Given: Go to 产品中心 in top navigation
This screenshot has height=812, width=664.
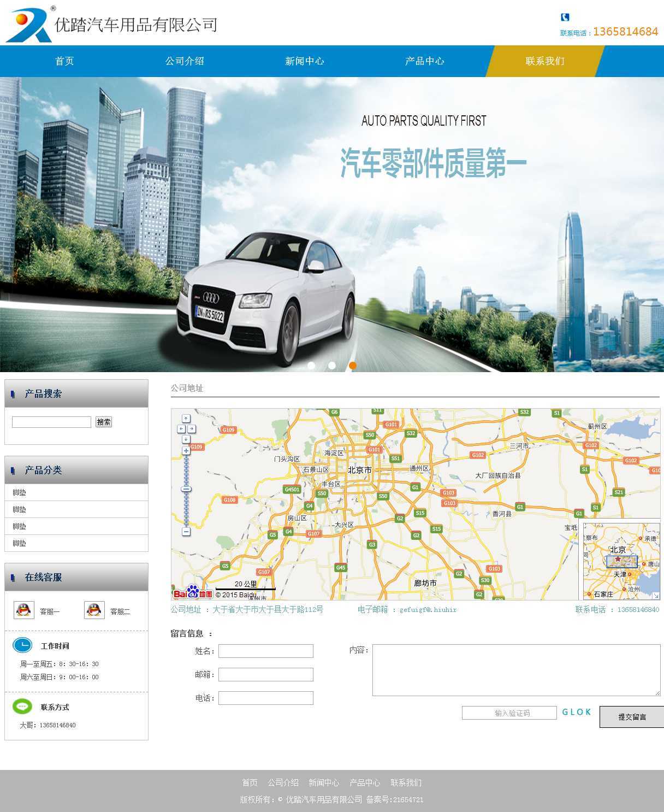Looking at the screenshot, I should pyautogui.click(x=424, y=61).
